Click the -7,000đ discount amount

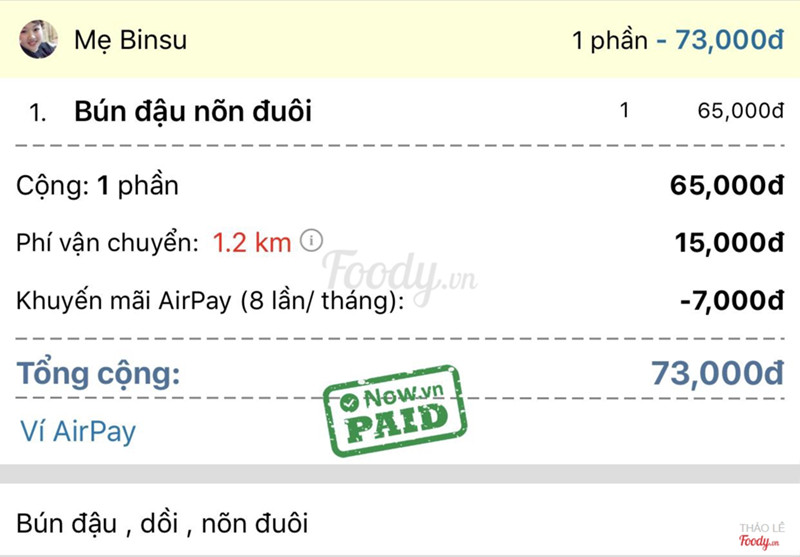point(733,299)
